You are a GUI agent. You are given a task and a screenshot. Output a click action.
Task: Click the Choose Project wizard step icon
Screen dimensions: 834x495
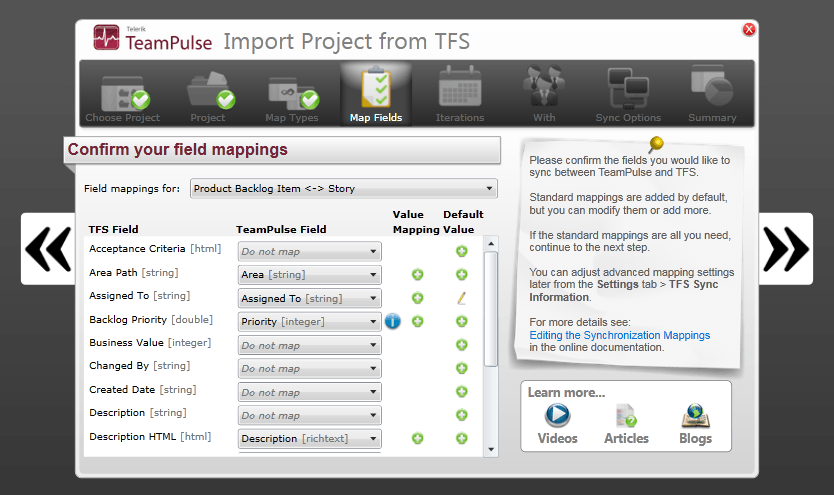coord(126,93)
